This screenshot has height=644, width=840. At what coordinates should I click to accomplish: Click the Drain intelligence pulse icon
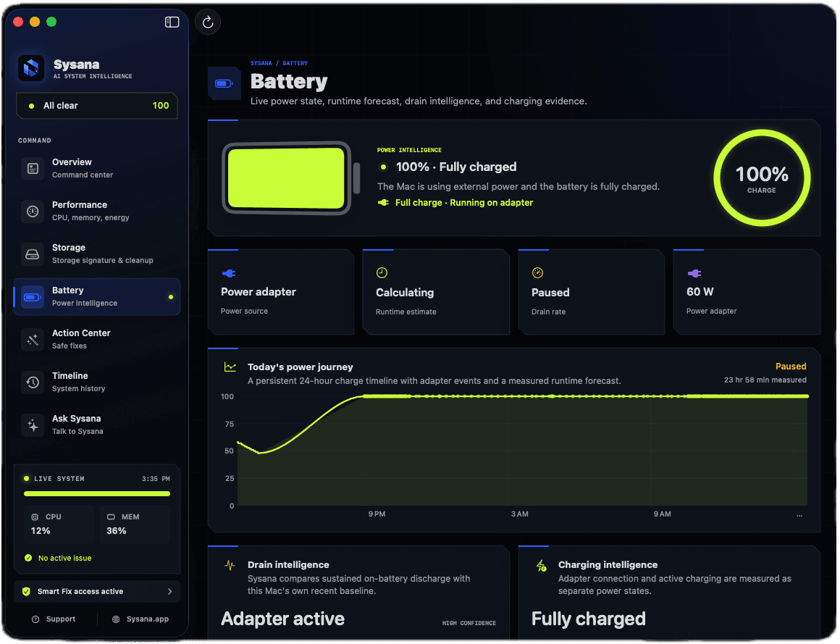tap(230, 566)
